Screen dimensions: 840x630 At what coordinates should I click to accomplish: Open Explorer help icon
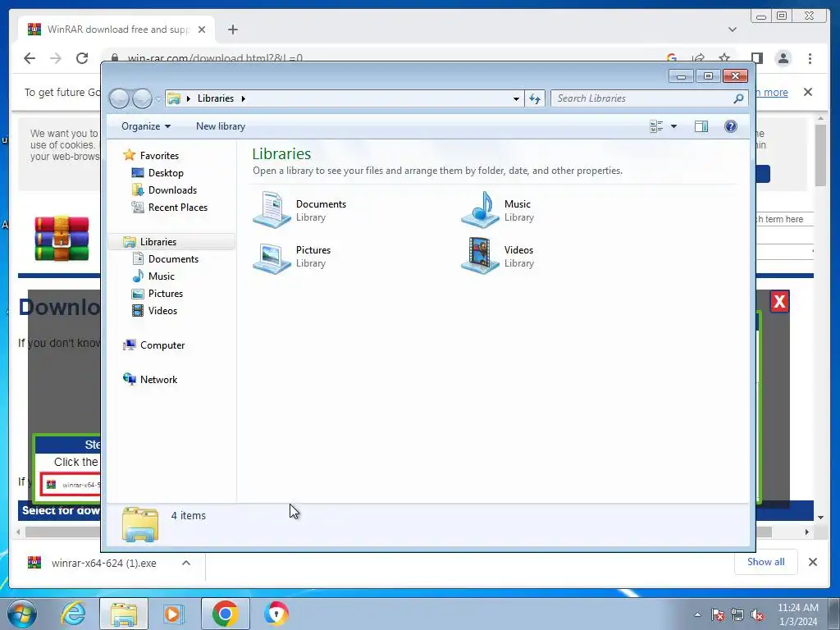(x=731, y=126)
